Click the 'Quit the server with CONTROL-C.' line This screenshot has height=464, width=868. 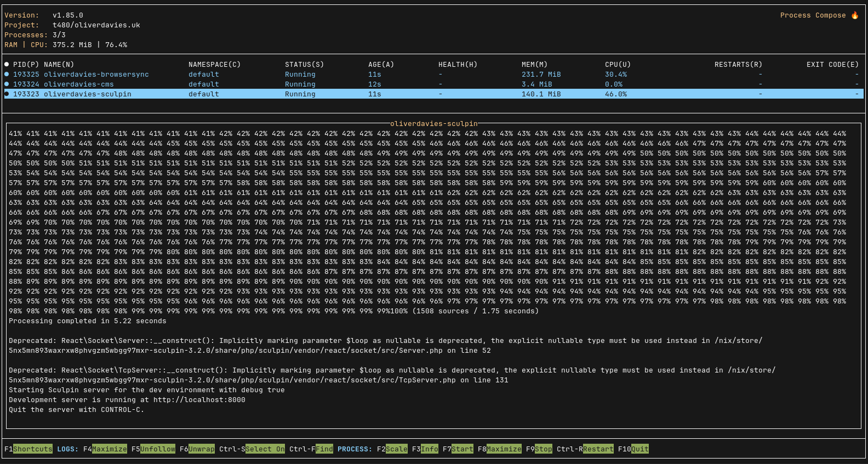pos(77,410)
